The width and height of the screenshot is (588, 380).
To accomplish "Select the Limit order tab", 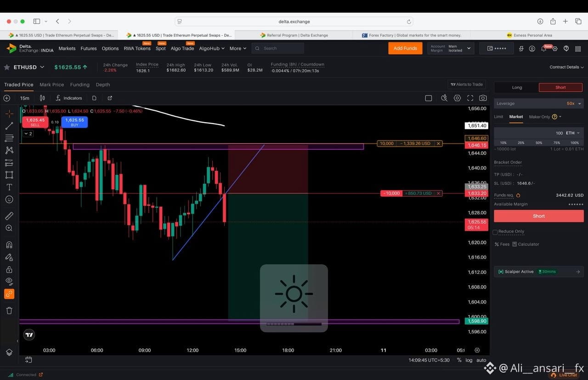I will coord(498,117).
